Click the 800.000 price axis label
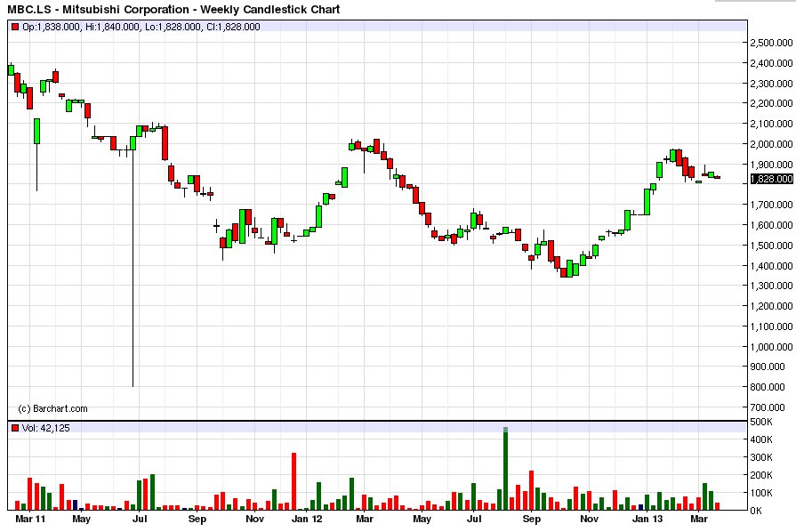 [768, 387]
